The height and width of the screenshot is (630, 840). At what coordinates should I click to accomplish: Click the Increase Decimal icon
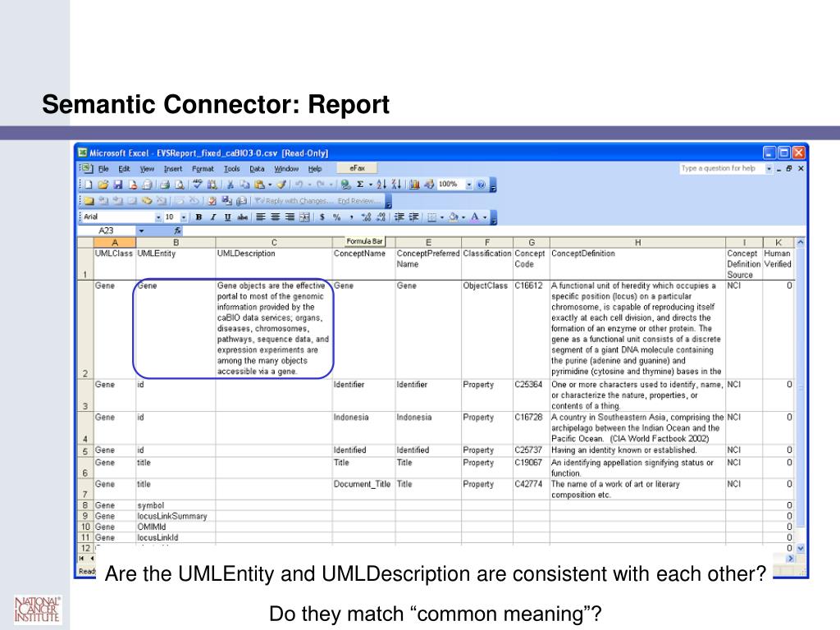pos(367,217)
